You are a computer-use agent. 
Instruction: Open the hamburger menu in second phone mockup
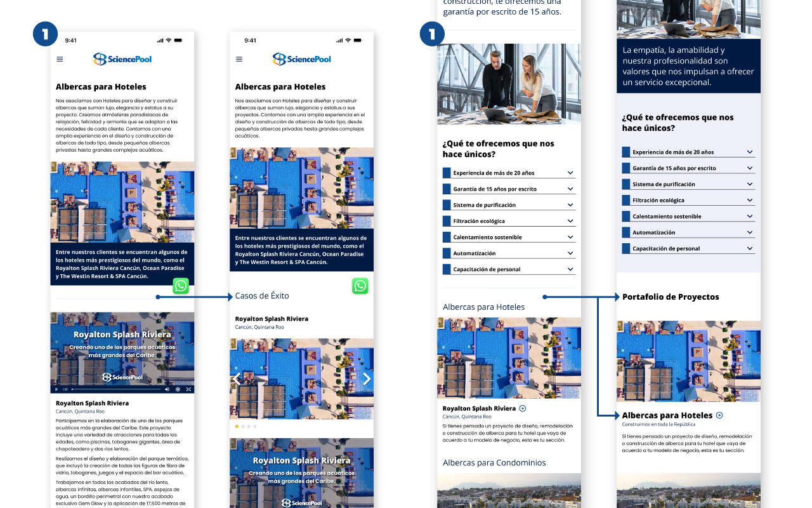239,59
